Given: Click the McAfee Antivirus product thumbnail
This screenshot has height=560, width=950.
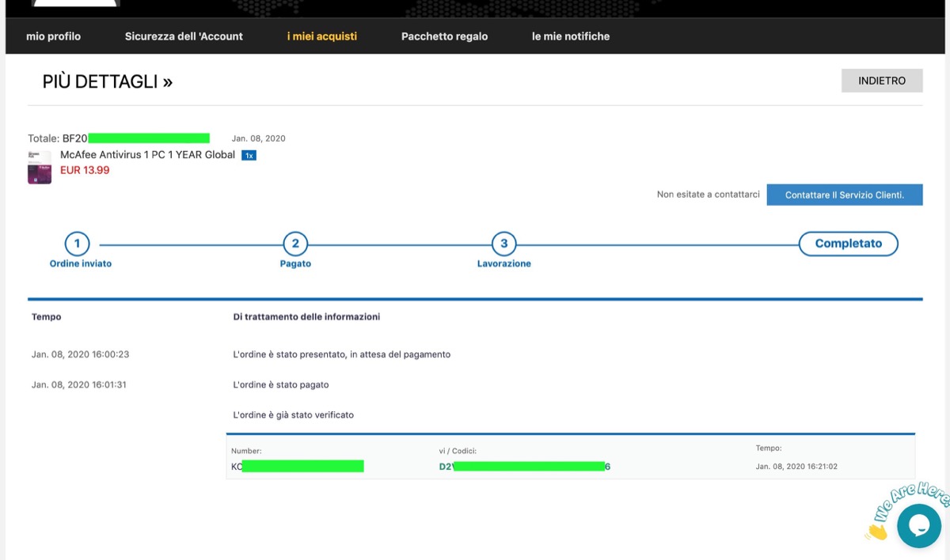Looking at the screenshot, I should [40, 166].
